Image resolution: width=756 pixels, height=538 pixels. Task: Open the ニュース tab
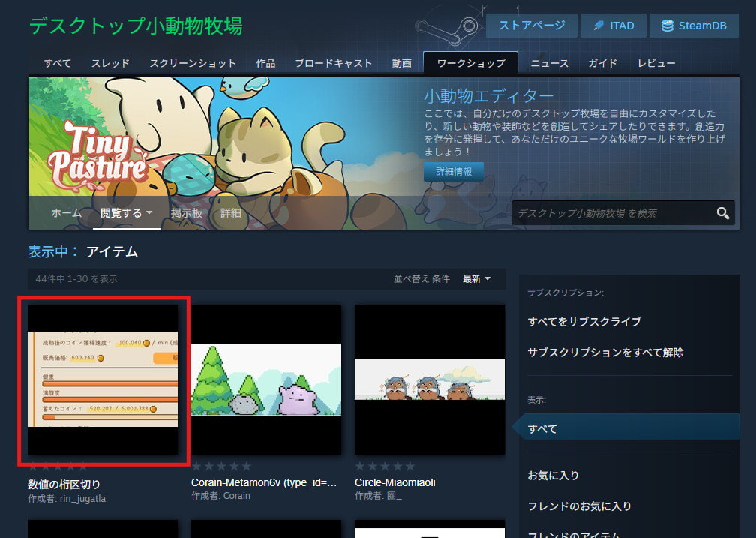tap(549, 63)
